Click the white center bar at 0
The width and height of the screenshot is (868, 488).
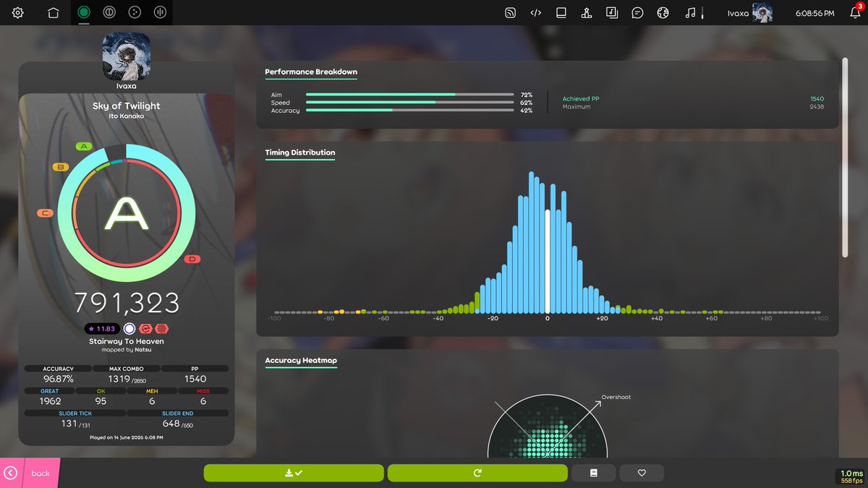point(547,260)
